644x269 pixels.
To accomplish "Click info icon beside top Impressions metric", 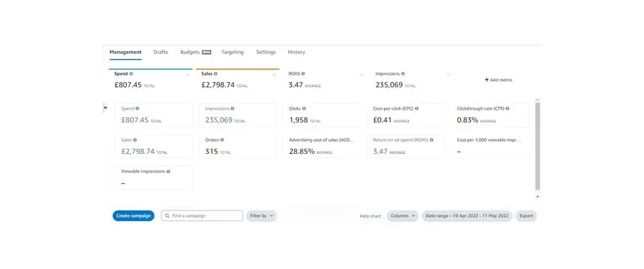I will 403,74.
